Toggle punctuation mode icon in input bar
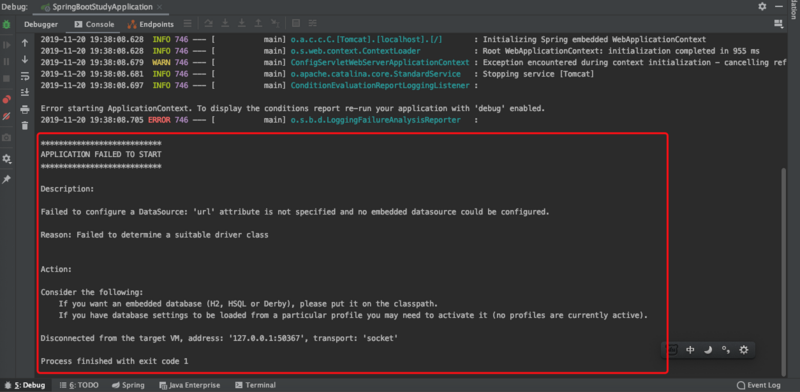This screenshot has height=392, width=800. tap(725, 350)
